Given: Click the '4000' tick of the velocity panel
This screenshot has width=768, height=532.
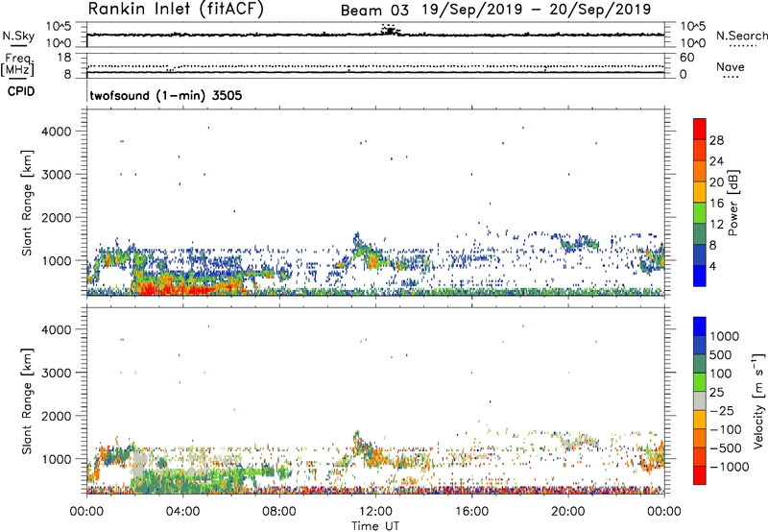Looking at the screenshot, I should tap(56, 329).
